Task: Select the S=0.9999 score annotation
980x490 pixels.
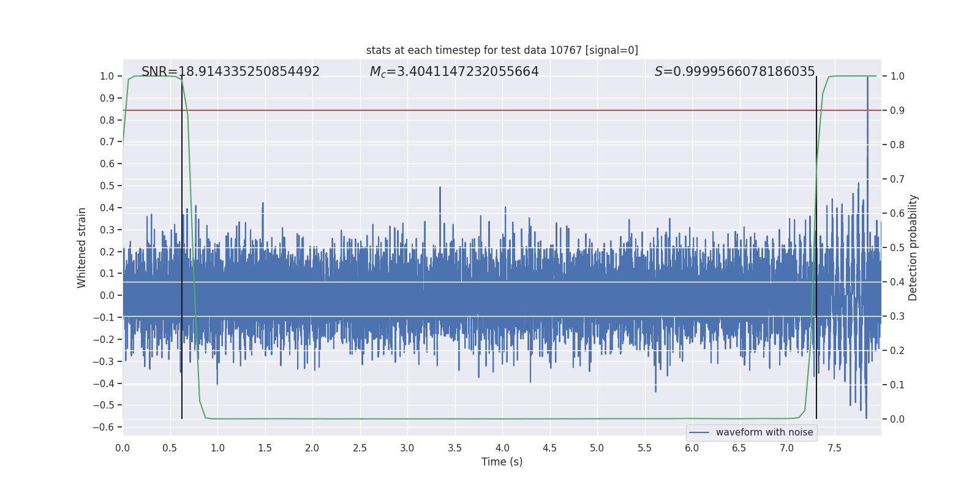Action: [x=734, y=72]
